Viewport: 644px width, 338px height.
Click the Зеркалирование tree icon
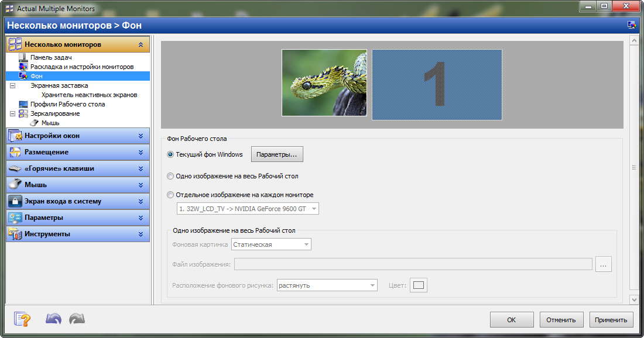(x=23, y=113)
